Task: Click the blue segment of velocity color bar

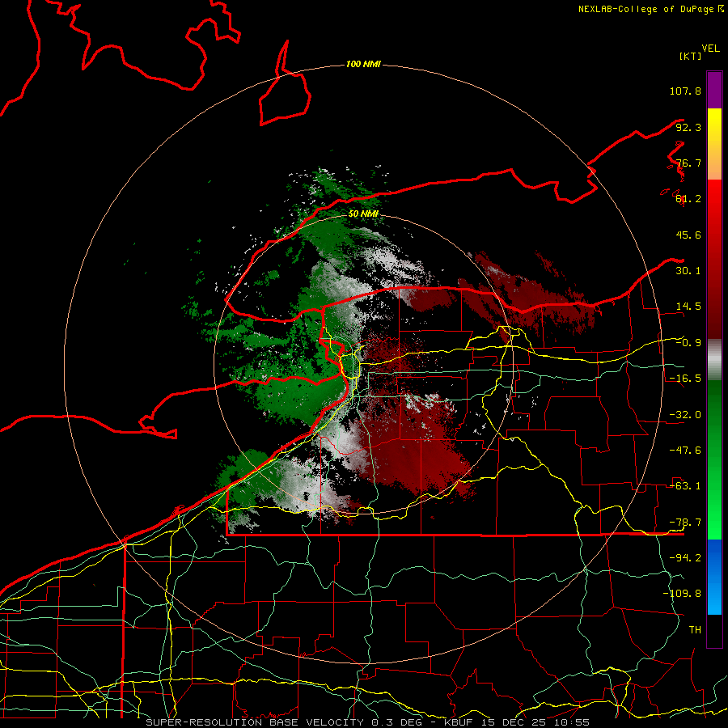Action: pyautogui.click(x=714, y=577)
